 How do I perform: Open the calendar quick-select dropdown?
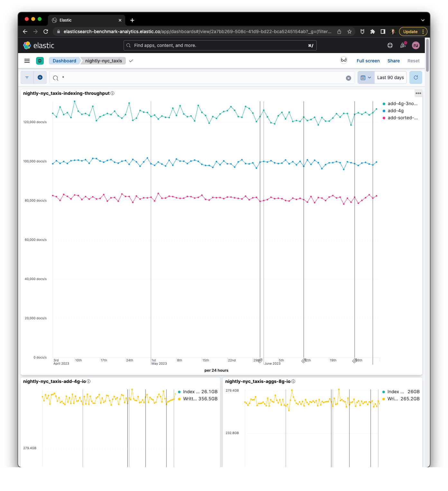(366, 77)
